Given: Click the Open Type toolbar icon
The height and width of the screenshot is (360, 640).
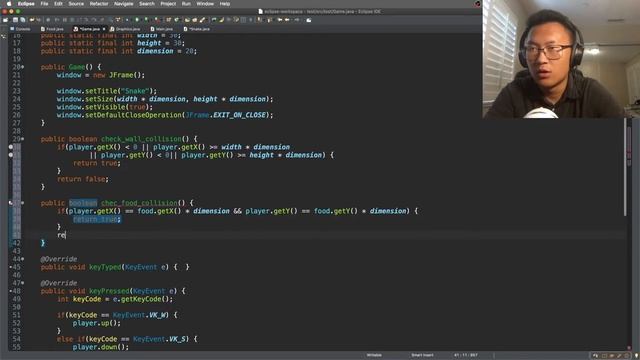Looking at the screenshot, I should (187, 20).
